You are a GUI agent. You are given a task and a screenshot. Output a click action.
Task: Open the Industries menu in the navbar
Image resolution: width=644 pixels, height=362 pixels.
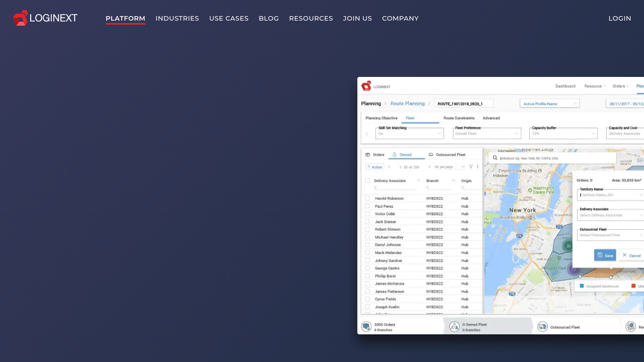[177, 18]
